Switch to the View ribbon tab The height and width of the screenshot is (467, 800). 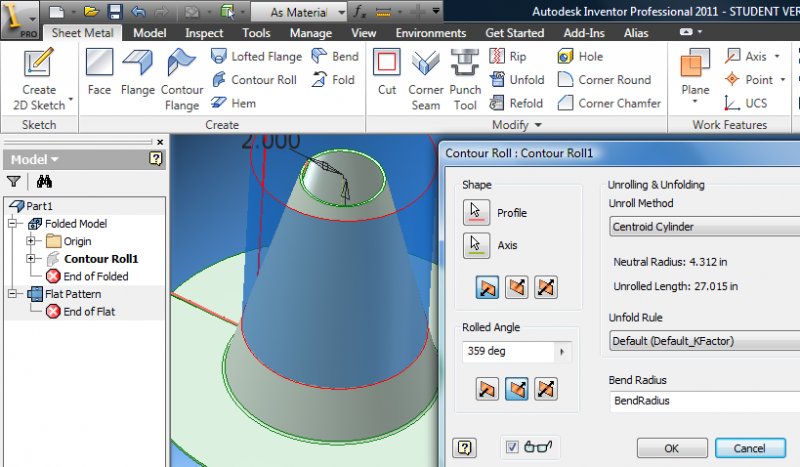363,33
